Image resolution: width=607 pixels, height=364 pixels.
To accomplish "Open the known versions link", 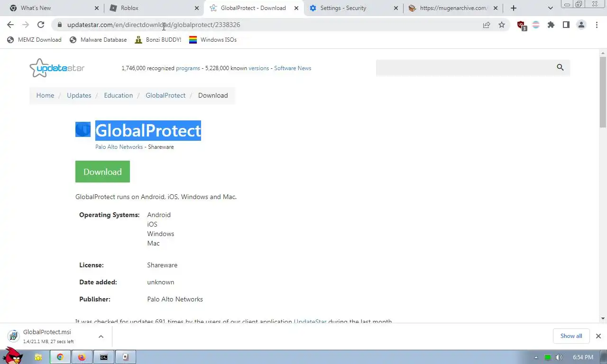I will [258, 68].
